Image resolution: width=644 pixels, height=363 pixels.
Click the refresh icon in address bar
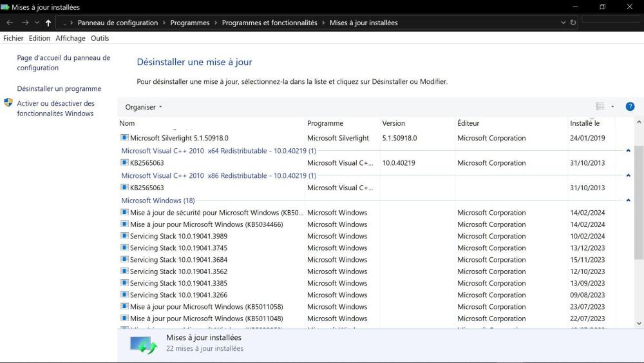pos(573,23)
